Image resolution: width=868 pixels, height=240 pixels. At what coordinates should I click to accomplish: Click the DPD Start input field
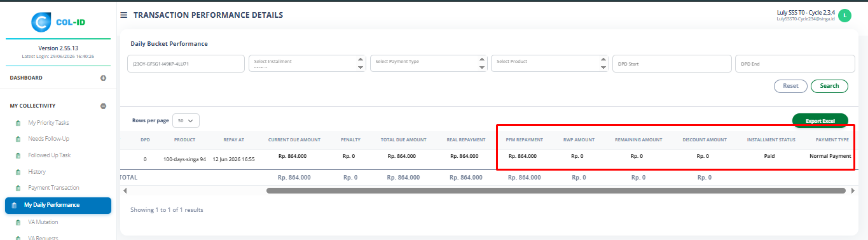[x=672, y=64]
